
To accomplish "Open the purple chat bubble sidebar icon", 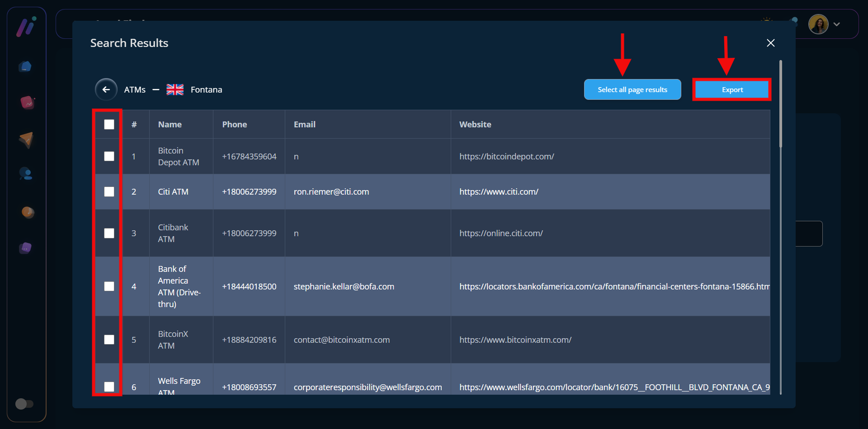I will click(26, 247).
